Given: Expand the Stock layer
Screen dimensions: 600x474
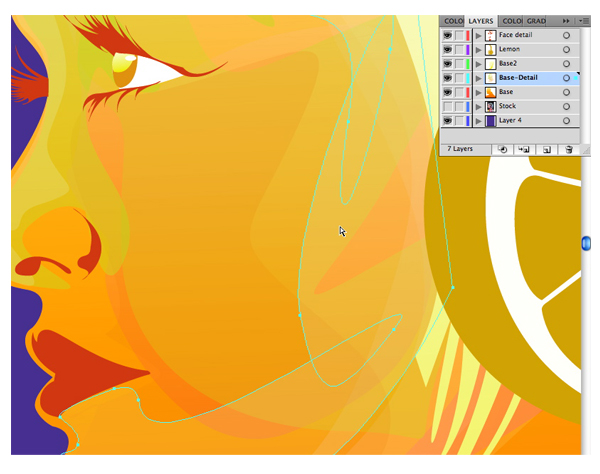Looking at the screenshot, I should coord(478,106).
